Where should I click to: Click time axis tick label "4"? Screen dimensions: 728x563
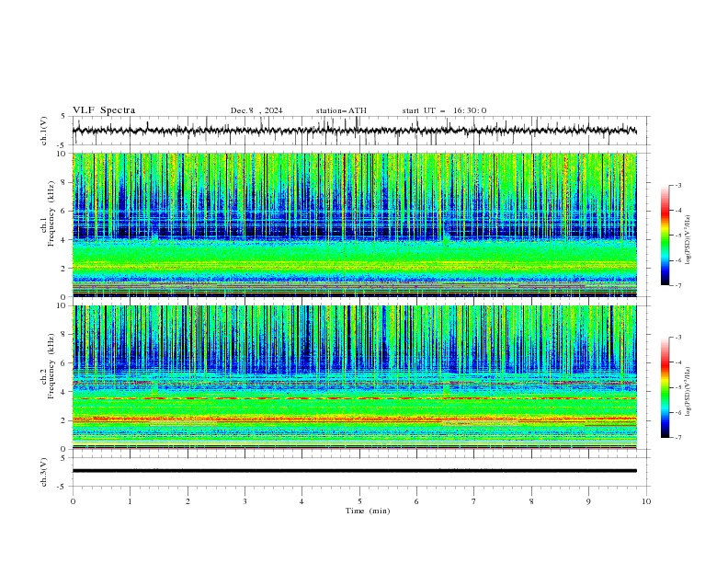pos(301,501)
